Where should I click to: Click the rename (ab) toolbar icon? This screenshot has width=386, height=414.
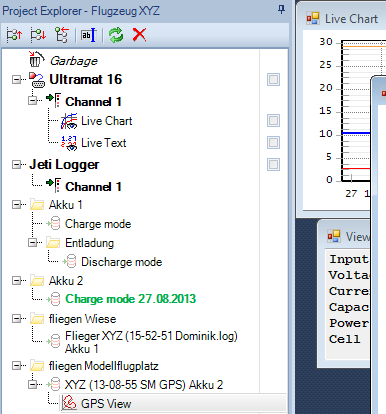88,35
